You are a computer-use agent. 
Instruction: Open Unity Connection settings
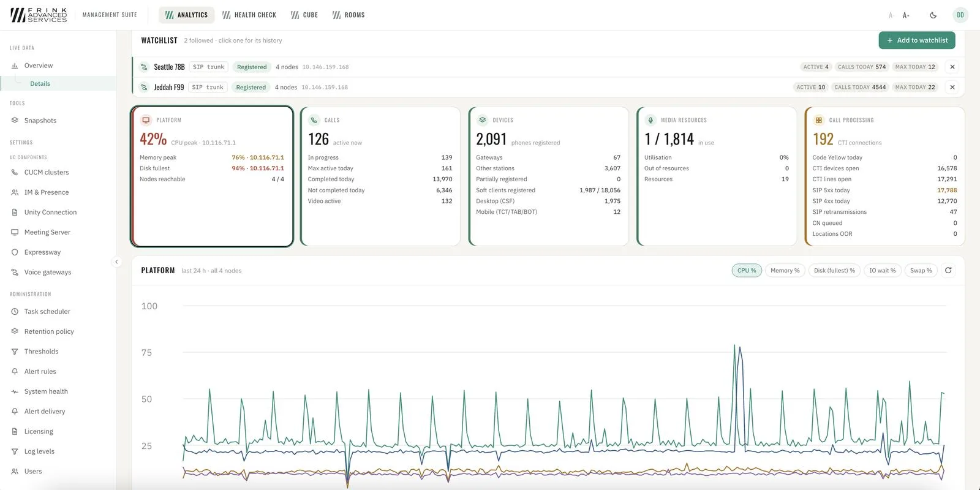[x=58, y=212]
